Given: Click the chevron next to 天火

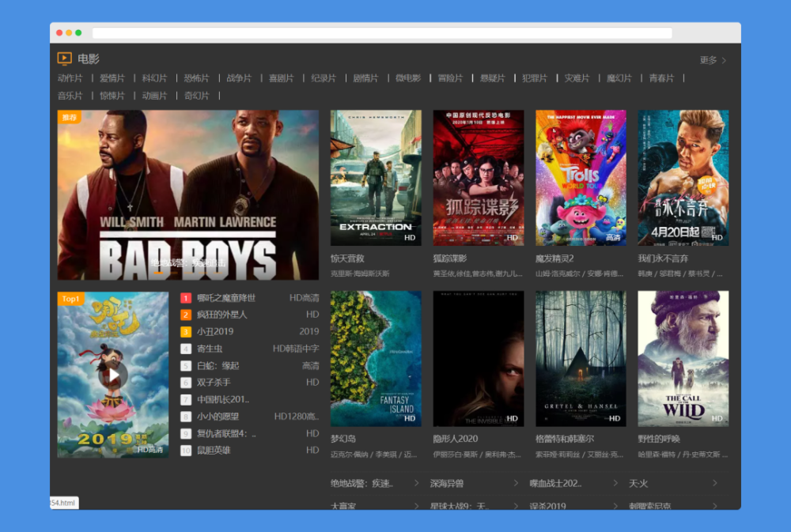Looking at the screenshot, I should [x=714, y=483].
